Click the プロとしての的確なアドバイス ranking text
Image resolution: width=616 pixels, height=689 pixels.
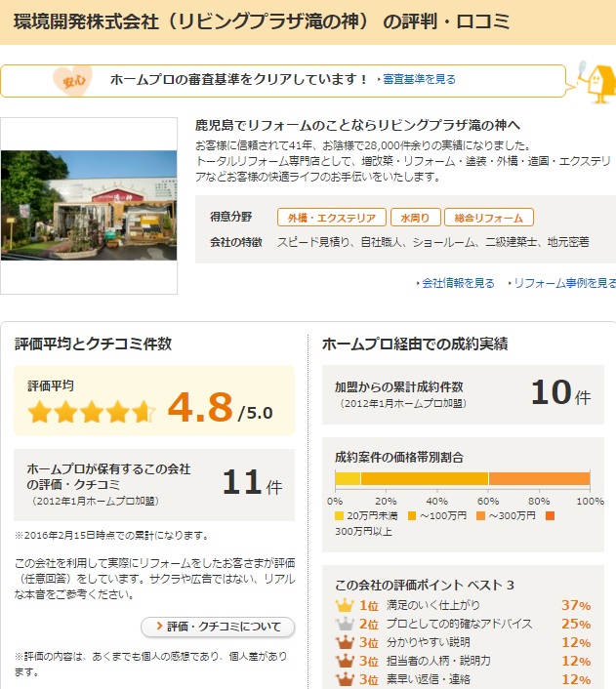tap(460, 624)
